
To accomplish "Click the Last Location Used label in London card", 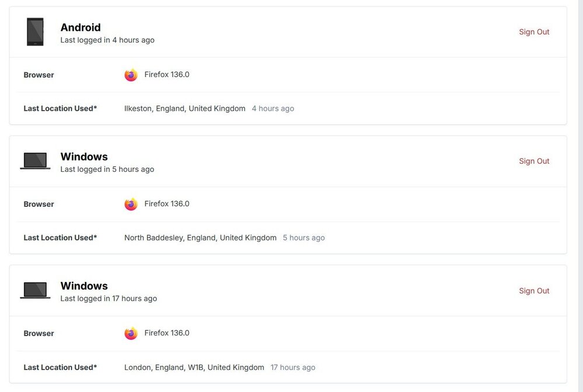I will click(60, 368).
